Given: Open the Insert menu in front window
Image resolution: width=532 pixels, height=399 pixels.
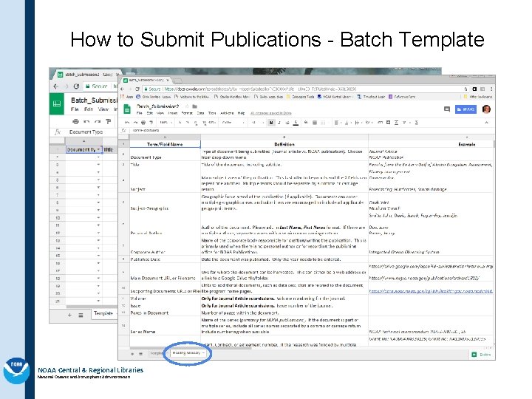Looking at the screenshot, I should (173, 113).
